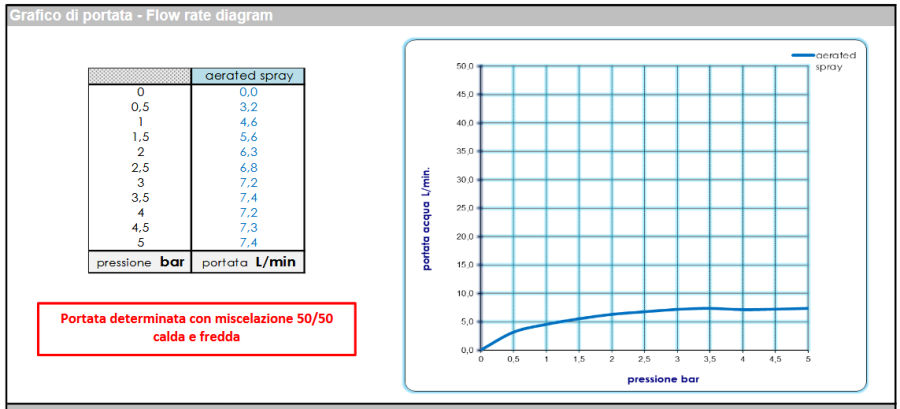
Task: Click the blue legend line swatch in chart
Action: point(802,56)
